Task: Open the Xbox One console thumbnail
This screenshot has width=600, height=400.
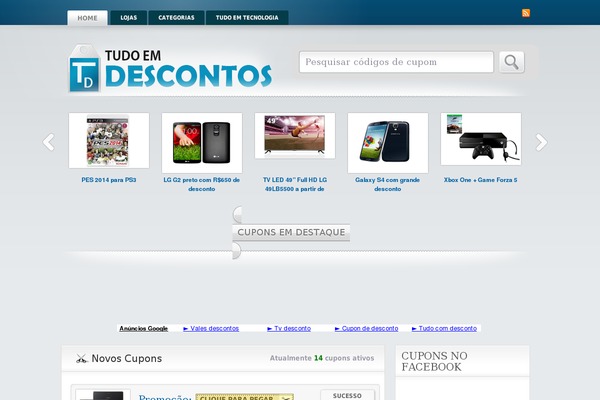Action: tap(481, 139)
